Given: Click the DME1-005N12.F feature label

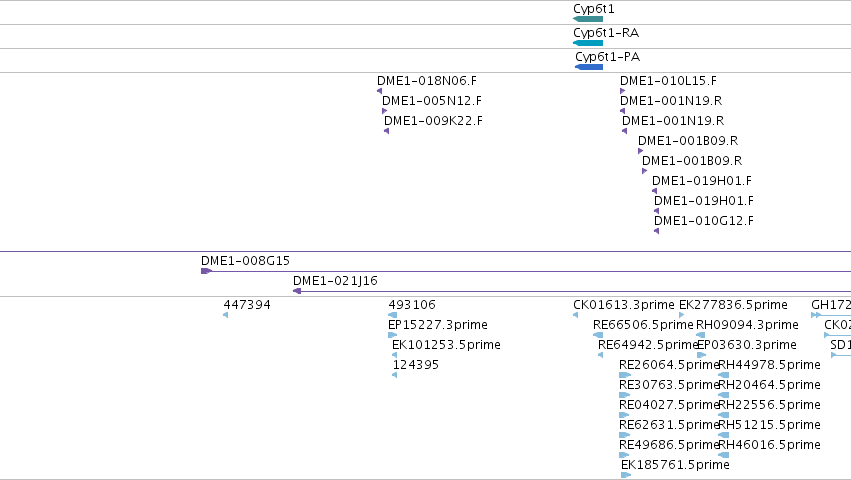Looking at the screenshot, I should click(432, 101).
